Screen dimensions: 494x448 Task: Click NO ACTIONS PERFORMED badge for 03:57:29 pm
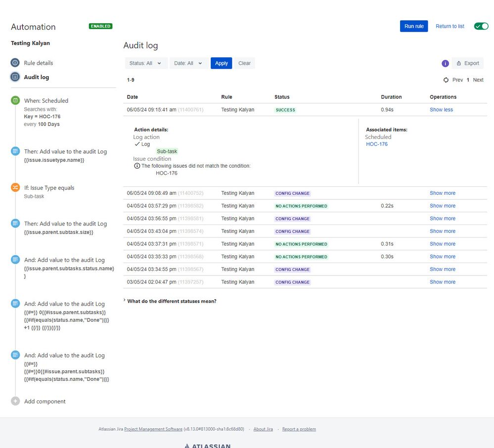pyautogui.click(x=301, y=206)
